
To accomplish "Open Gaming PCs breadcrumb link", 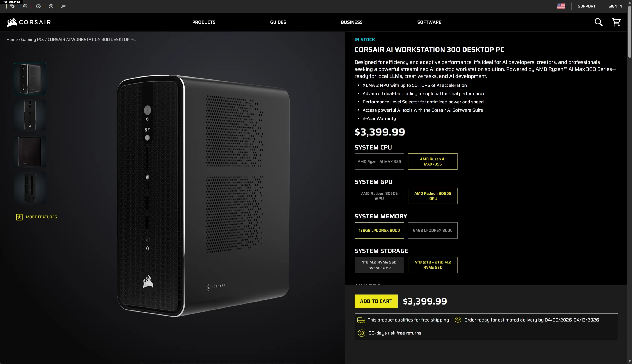I will (x=33, y=40).
